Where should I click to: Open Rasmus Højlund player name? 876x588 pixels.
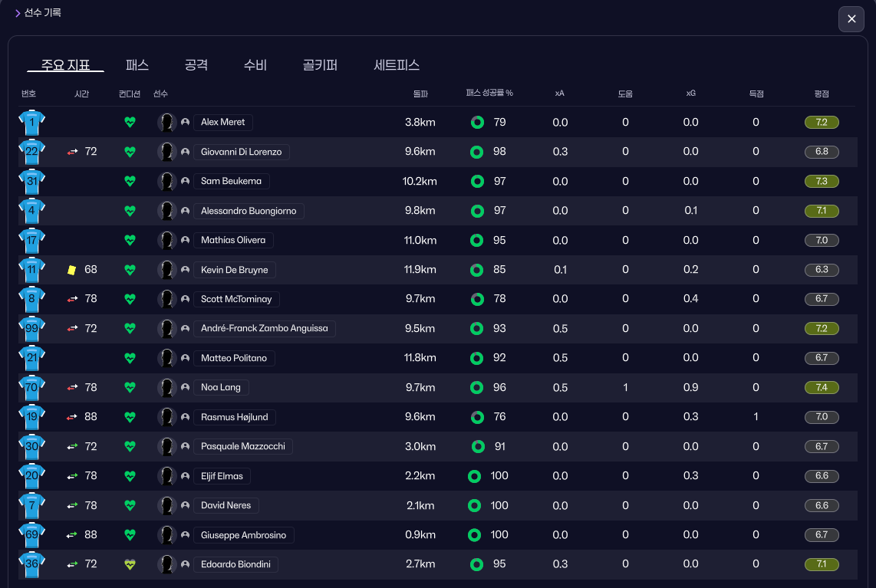(235, 417)
